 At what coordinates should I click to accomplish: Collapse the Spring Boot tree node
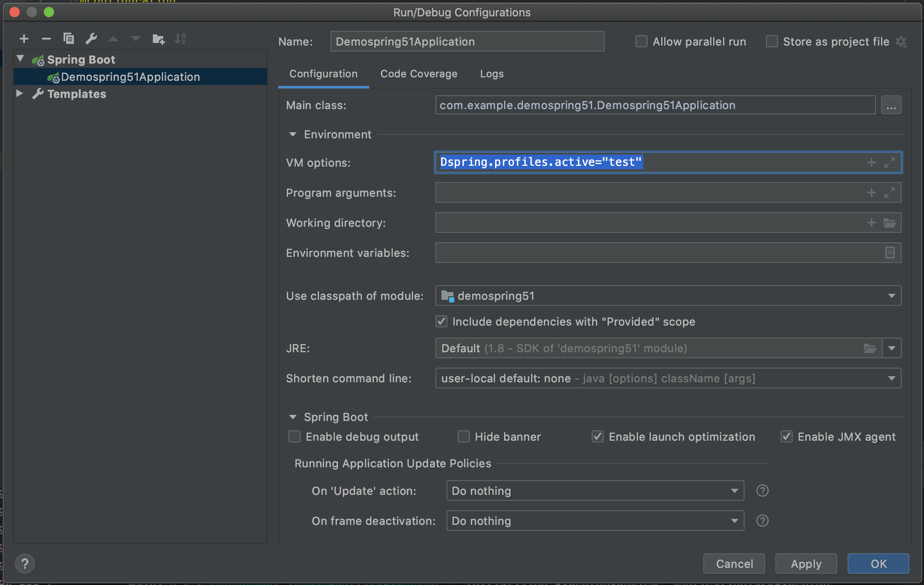(20, 58)
